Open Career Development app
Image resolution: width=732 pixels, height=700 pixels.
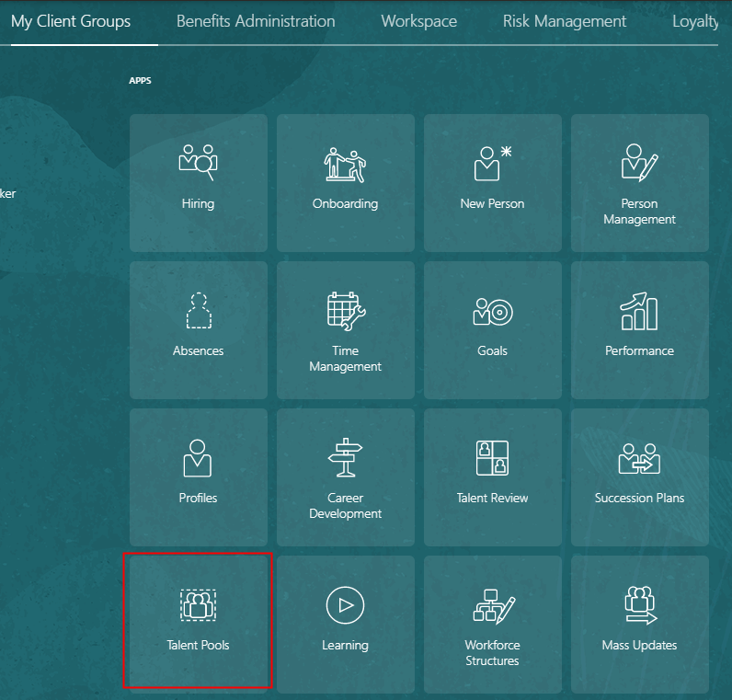click(346, 477)
